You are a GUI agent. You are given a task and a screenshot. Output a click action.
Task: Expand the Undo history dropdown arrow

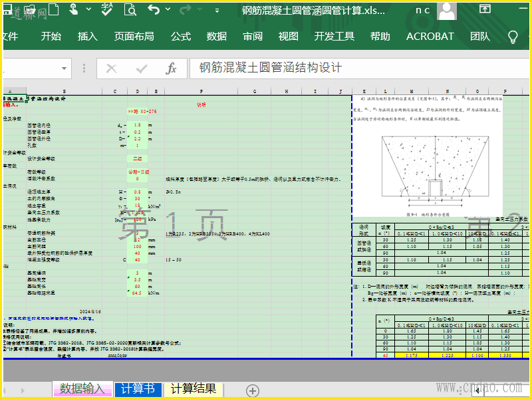168,9
